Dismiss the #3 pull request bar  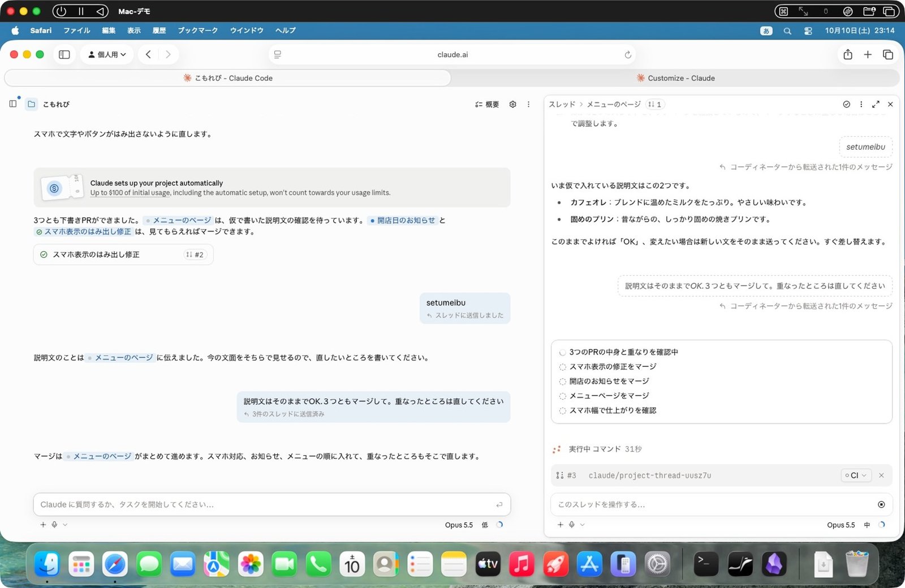tap(881, 475)
